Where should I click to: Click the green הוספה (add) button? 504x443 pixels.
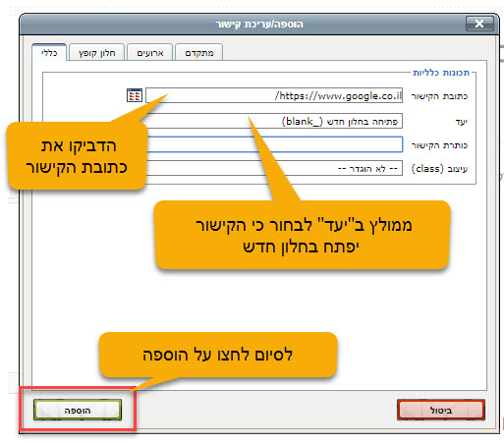(78, 410)
